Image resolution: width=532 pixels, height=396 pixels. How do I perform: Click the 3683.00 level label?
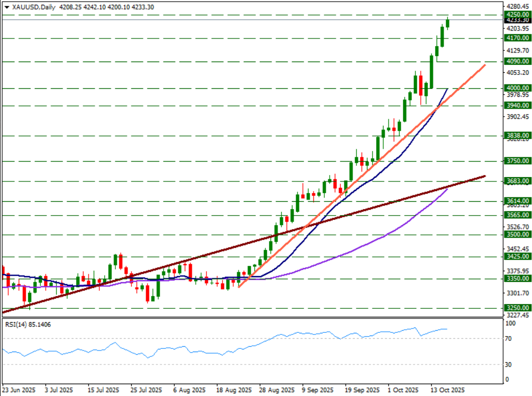(x=518, y=181)
